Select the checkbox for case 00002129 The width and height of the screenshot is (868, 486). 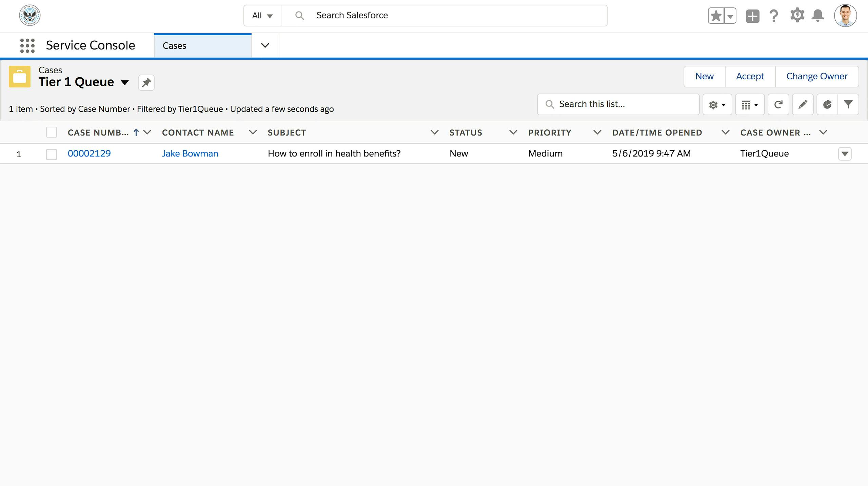[52, 154]
